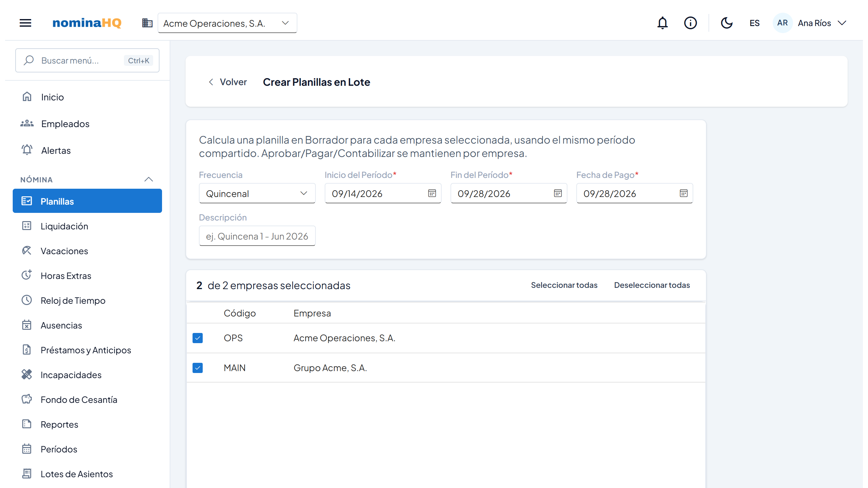868x488 pixels.
Task: Click the company building icon
Action: click(147, 23)
